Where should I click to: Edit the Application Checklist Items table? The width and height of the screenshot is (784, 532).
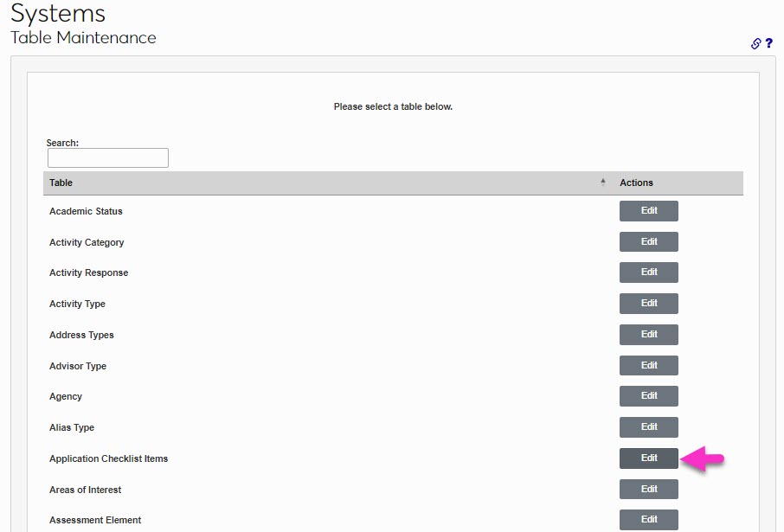click(x=648, y=458)
